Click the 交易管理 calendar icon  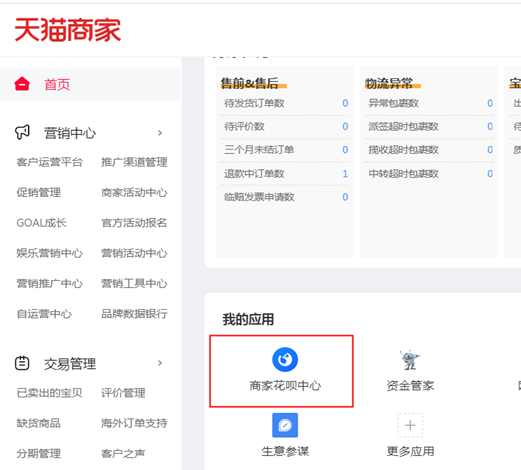coord(22,363)
